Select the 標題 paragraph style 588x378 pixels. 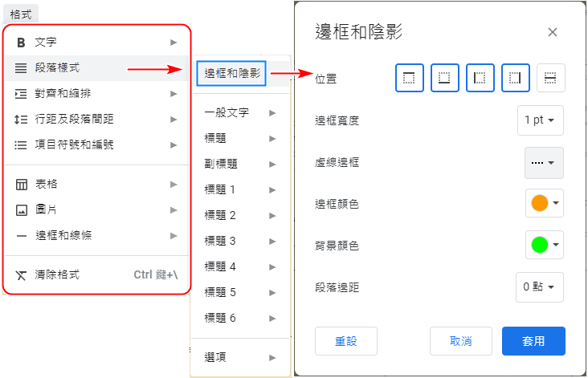pyautogui.click(x=240, y=139)
